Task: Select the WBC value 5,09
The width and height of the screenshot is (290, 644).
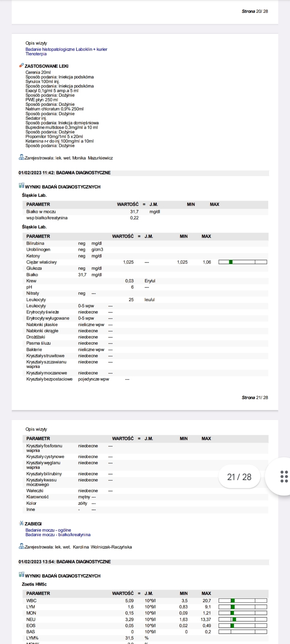Action: (129, 601)
